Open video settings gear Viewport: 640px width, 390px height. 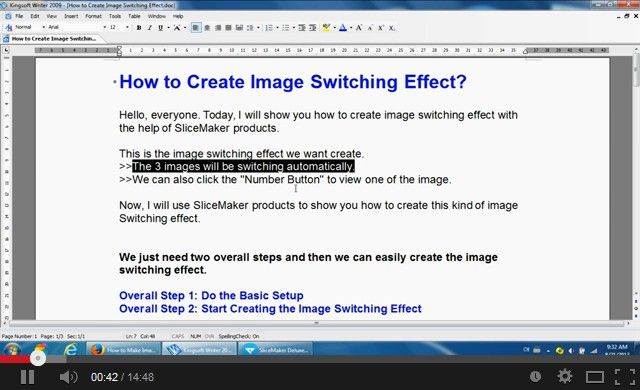(x=565, y=377)
